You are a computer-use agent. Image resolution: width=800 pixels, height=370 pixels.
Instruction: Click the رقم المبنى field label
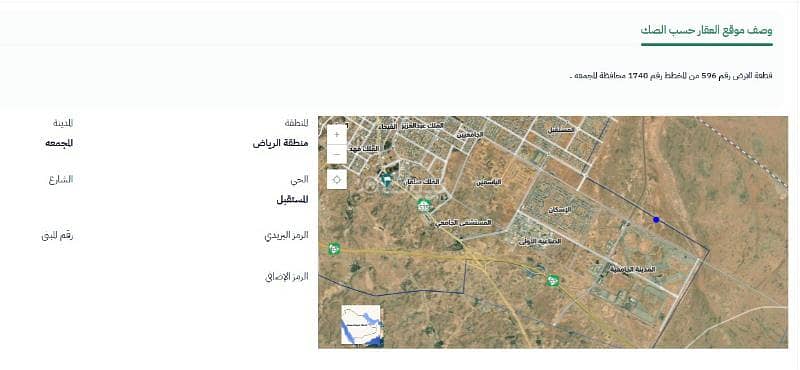coord(57,236)
